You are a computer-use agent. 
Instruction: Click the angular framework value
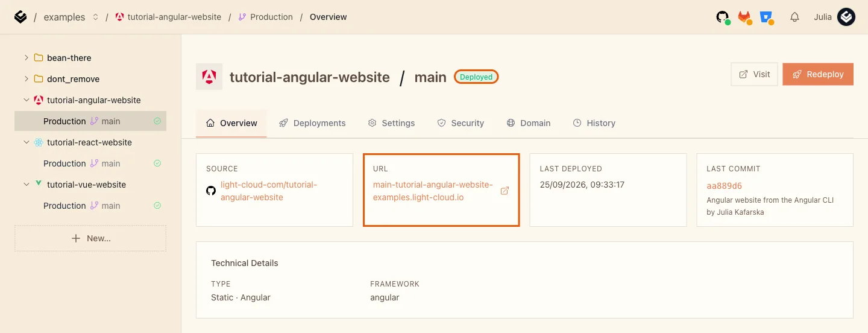pos(385,297)
